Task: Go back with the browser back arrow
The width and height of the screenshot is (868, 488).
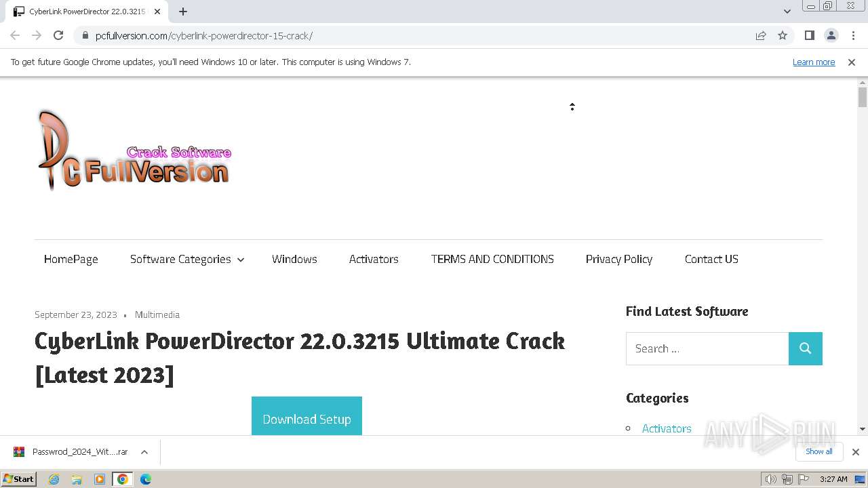Action: click(x=15, y=35)
